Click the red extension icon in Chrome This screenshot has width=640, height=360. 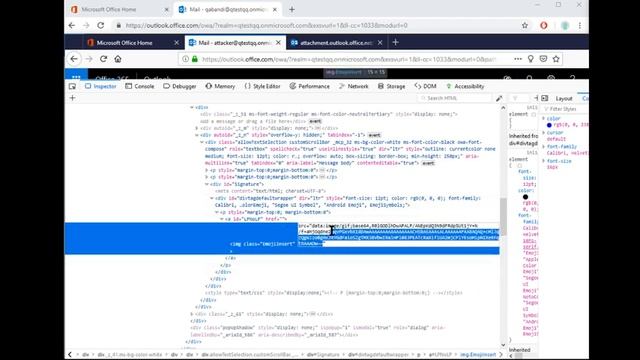pyautogui.click(x=544, y=25)
